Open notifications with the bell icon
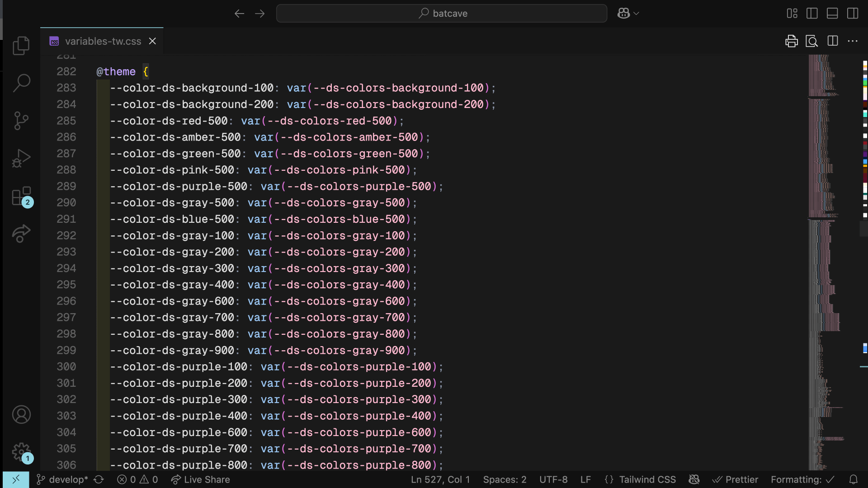This screenshot has width=868, height=488. pyautogui.click(x=853, y=479)
